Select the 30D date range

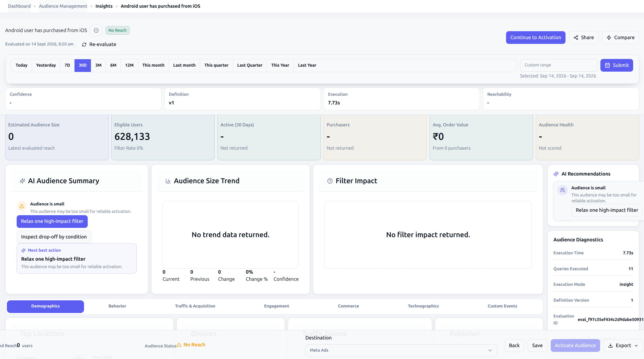click(83, 65)
